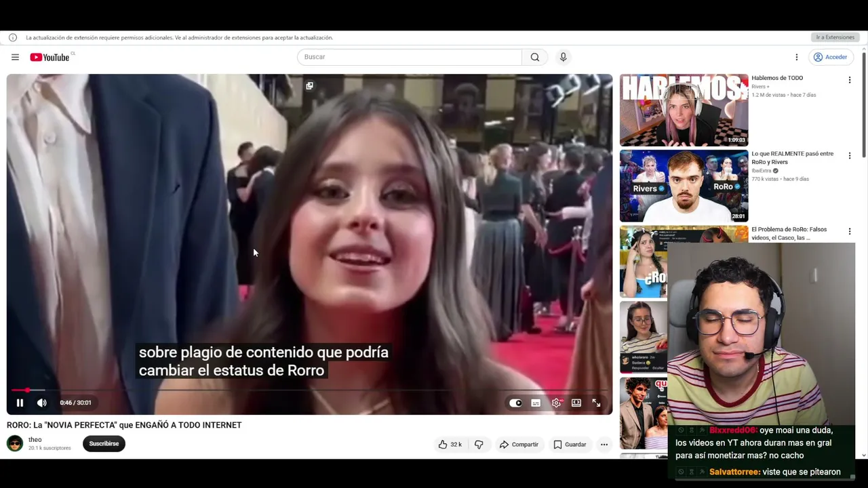
Task: Go to the YouTube home logo
Action: 50,57
